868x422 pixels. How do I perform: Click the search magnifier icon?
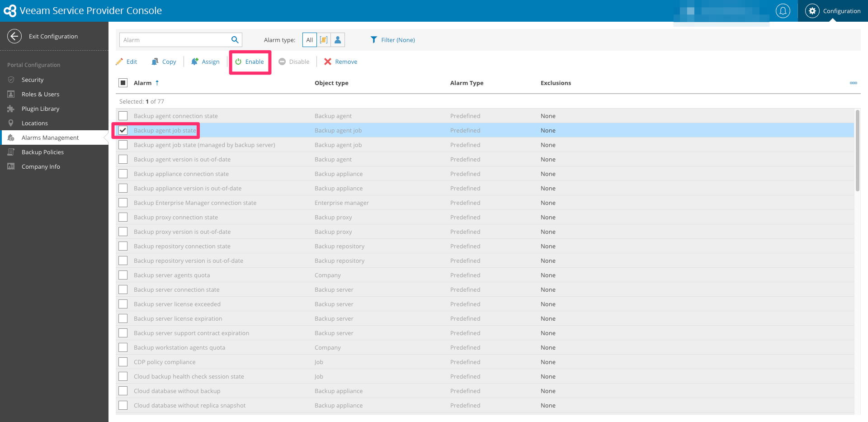[x=235, y=40]
